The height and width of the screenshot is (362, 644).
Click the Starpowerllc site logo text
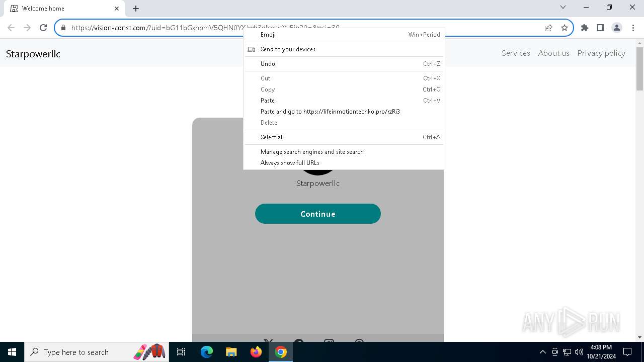point(33,54)
